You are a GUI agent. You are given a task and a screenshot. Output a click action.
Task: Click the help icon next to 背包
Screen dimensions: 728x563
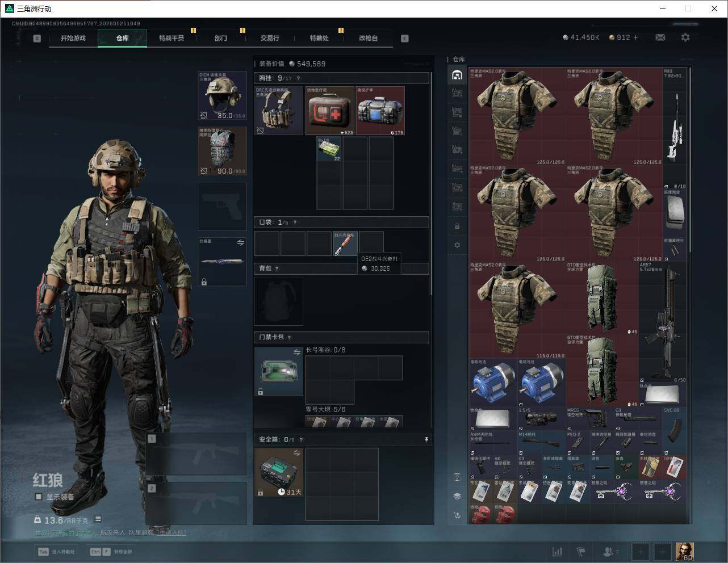coord(277,268)
